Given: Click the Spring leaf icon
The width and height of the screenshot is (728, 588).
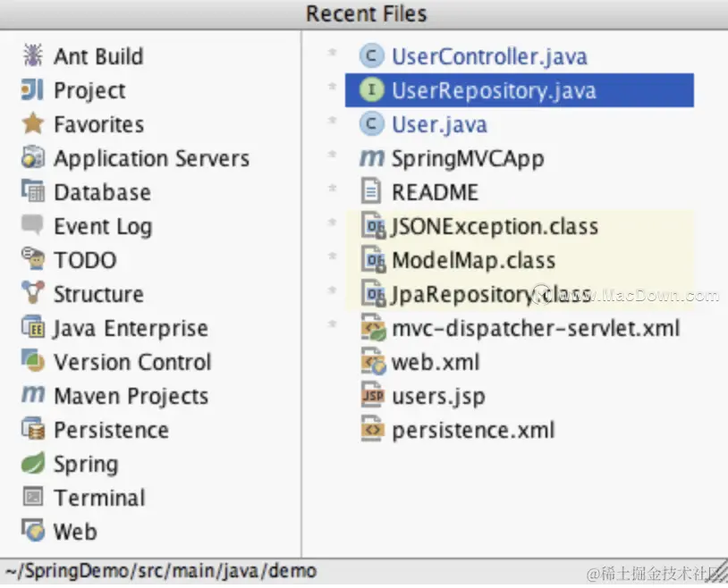Looking at the screenshot, I should coord(32,464).
